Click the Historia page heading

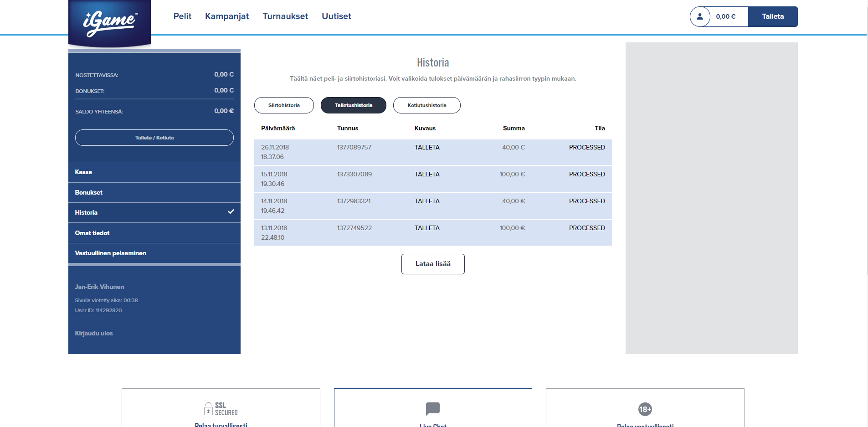pos(433,62)
